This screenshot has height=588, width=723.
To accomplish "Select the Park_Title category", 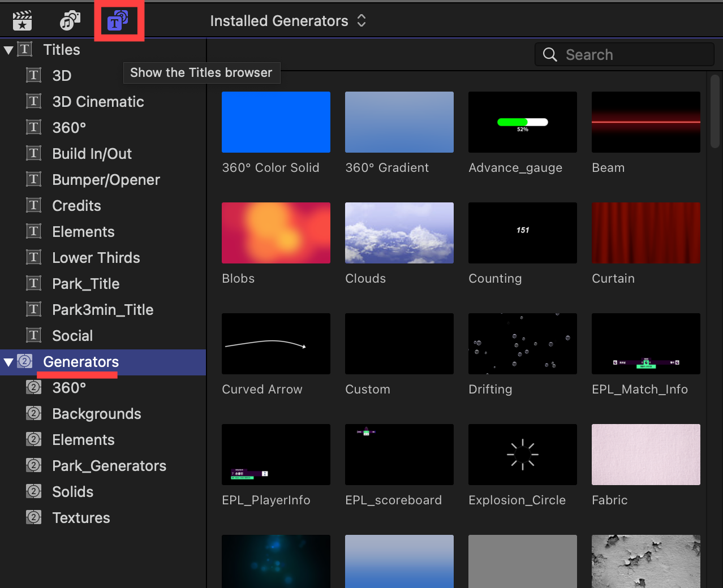I will click(x=103, y=283).
